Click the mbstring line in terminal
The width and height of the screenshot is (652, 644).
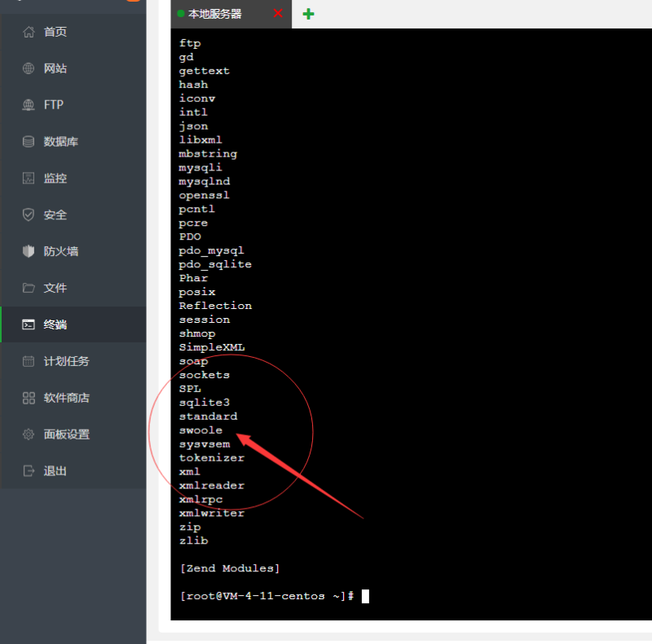(x=208, y=154)
